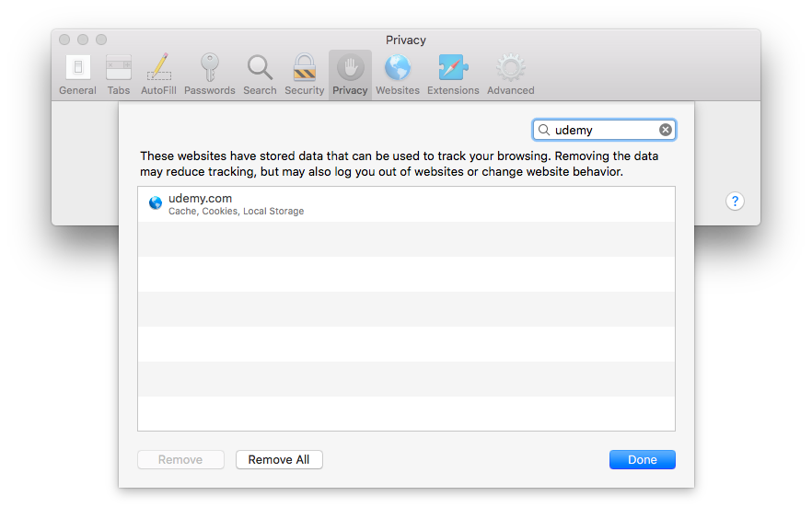This screenshot has height=507, width=812.
Task: Confirm with the Done button
Action: coord(643,459)
